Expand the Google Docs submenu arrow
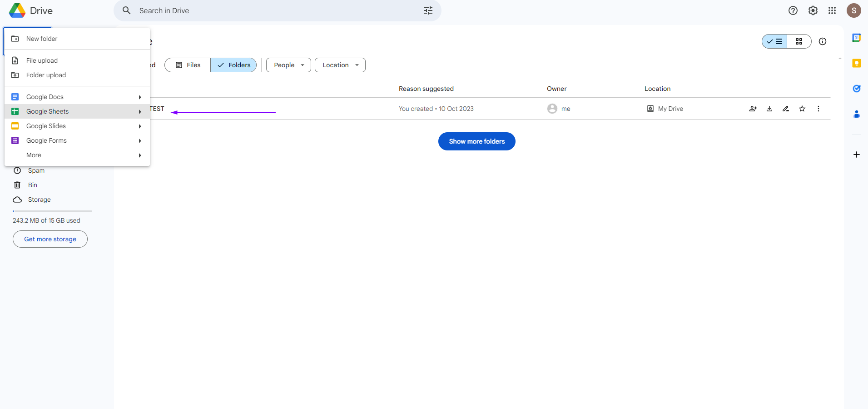The height and width of the screenshot is (409, 868). 140,97
